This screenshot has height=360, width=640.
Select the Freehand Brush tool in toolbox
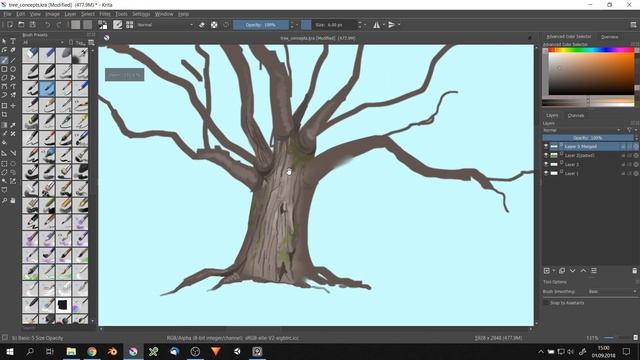pos(4,60)
